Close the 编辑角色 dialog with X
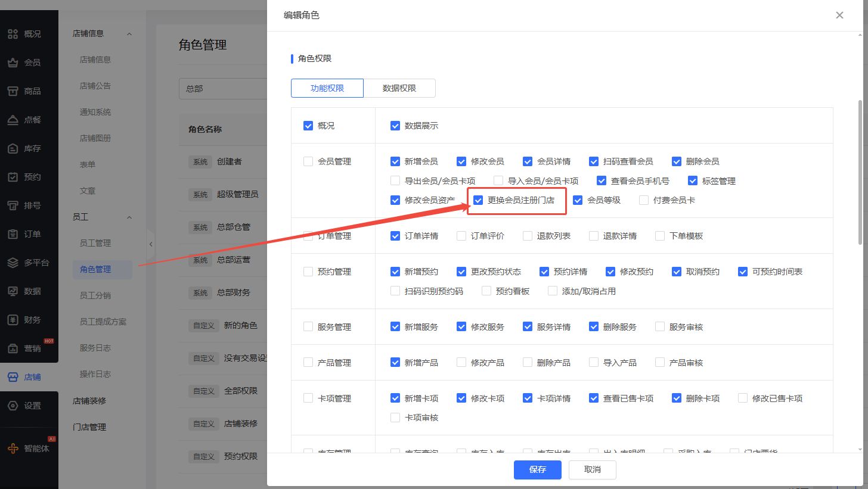Viewport: 868px width, 489px height. (x=839, y=15)
